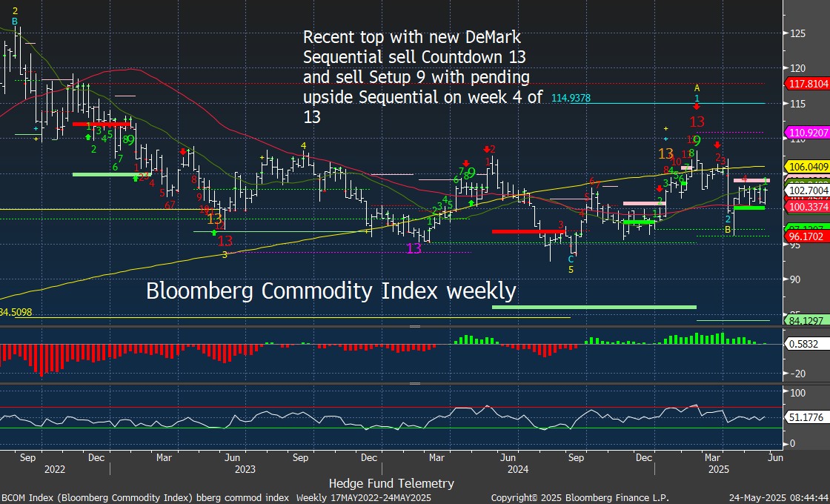This screenshot has width=830, height=504.
Task: Click the magenta 13 countdown marker
Action: (x=414, y=248)
